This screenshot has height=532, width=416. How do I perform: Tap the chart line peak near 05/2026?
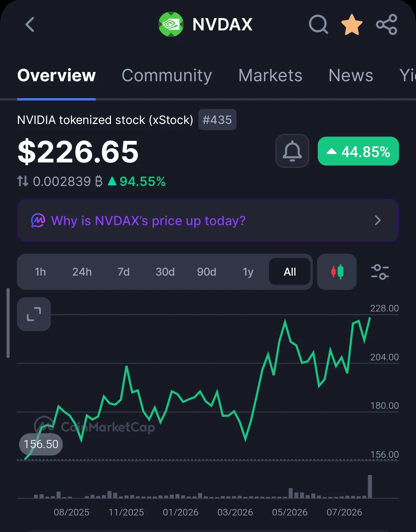pyautogui.click(x=285, y=321)
